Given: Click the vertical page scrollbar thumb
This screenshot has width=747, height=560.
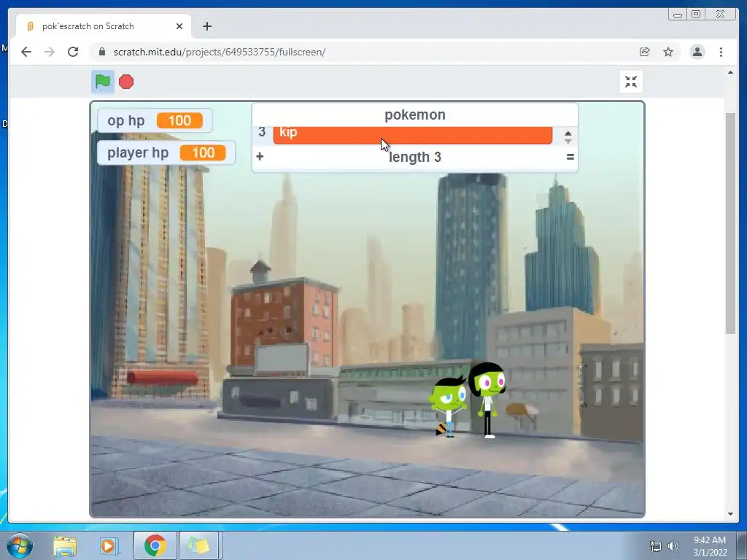Looking at the screenshot, I should (x=730, y=223).
